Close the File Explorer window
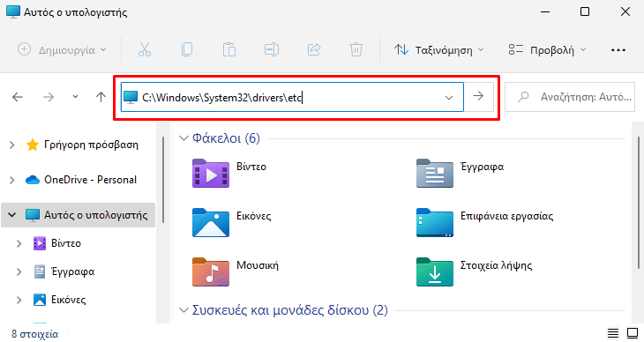The height and width of the screenshot is (342, 644). pos(625,12)
